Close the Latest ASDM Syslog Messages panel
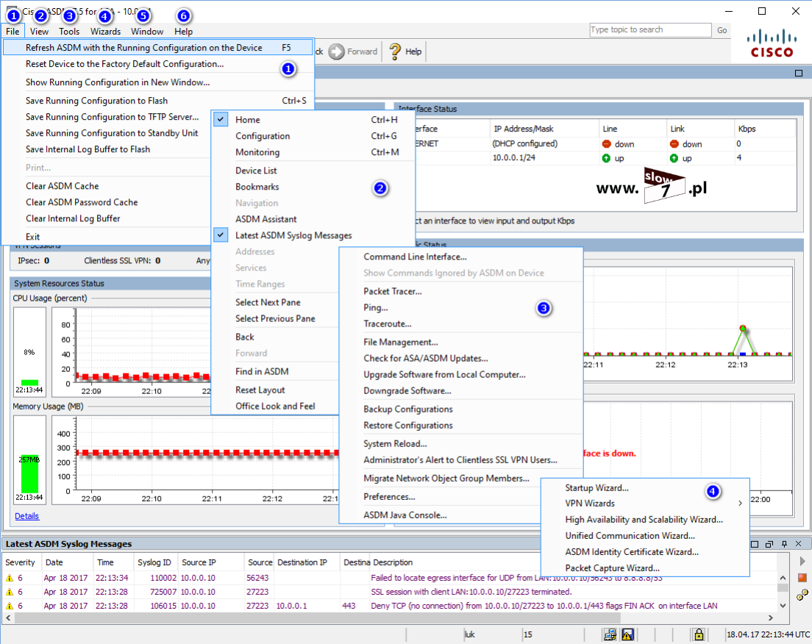The image size is (812, 644). coord(798,544)
